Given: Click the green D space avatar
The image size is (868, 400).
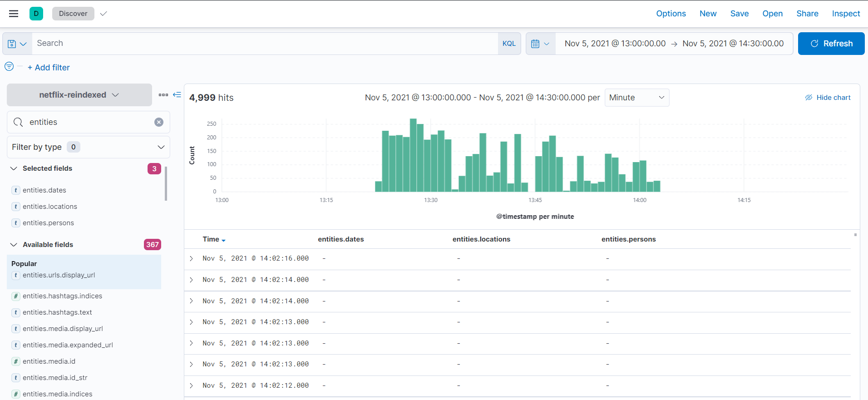Looking at the screenshot, I should 36,14.
